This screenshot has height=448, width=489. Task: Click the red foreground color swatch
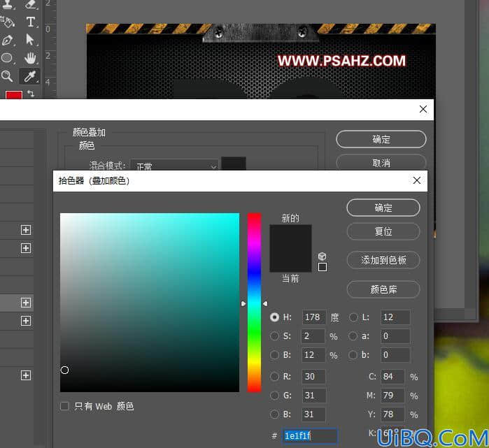coord(14,95)
